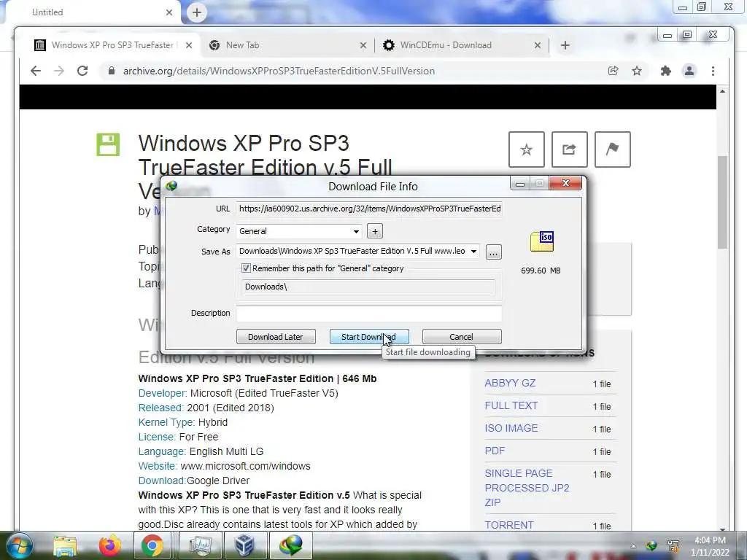Open PDF download link
Viewport: 747px width, 560px height.
495,451
